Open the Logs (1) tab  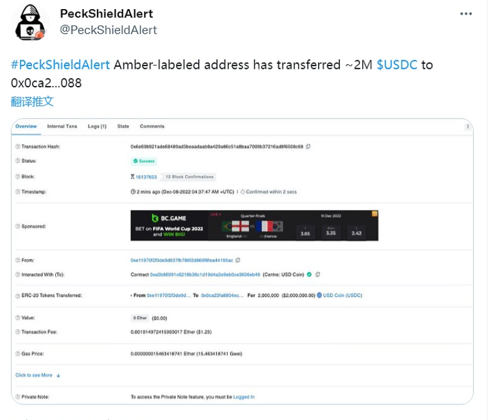point(97,126)
